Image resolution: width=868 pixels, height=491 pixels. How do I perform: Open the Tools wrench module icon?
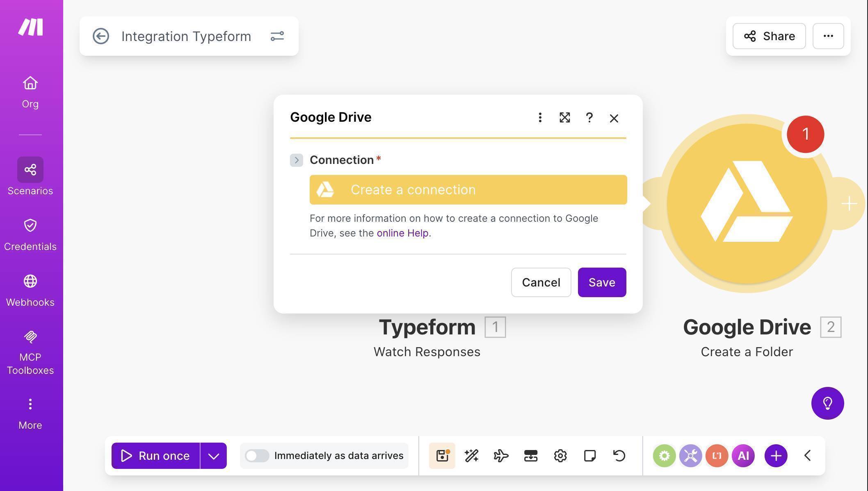tap(690, 455)
